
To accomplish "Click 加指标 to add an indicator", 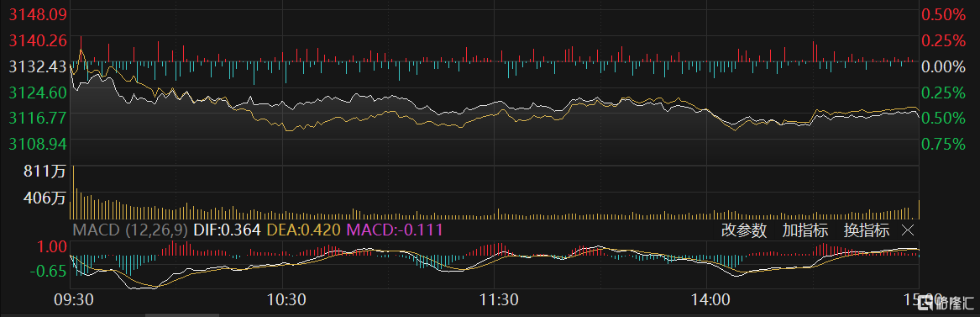I will coord(805,230).
